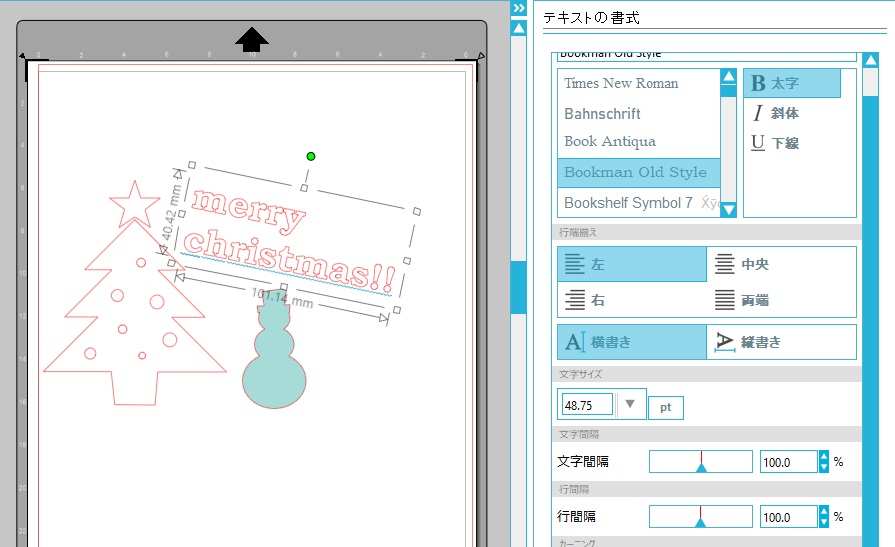Click the 文字間隔 character spacing slider

701,462
